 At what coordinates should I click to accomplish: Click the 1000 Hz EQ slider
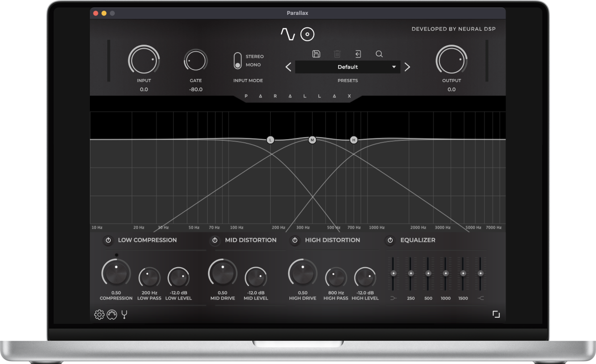(x=446, y=274)
